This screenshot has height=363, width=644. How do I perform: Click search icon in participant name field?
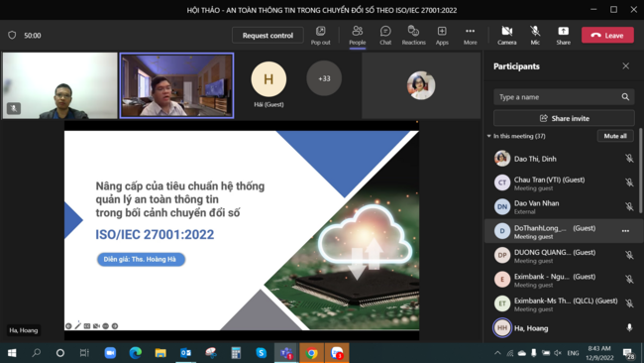click(x=625, y=97)
